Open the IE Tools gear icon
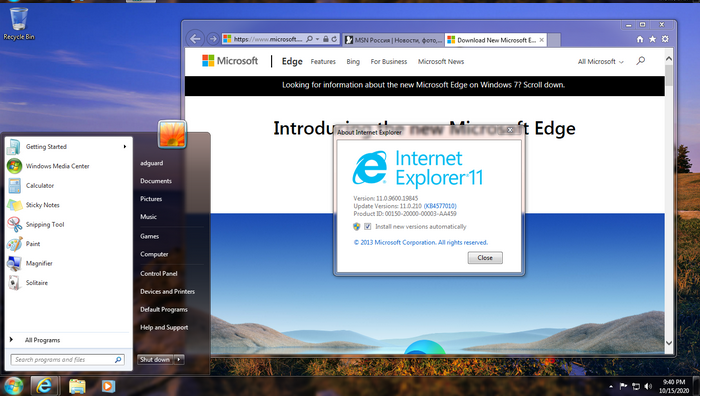Viewport: 701px width, 397px height. [x=665, y=39]
